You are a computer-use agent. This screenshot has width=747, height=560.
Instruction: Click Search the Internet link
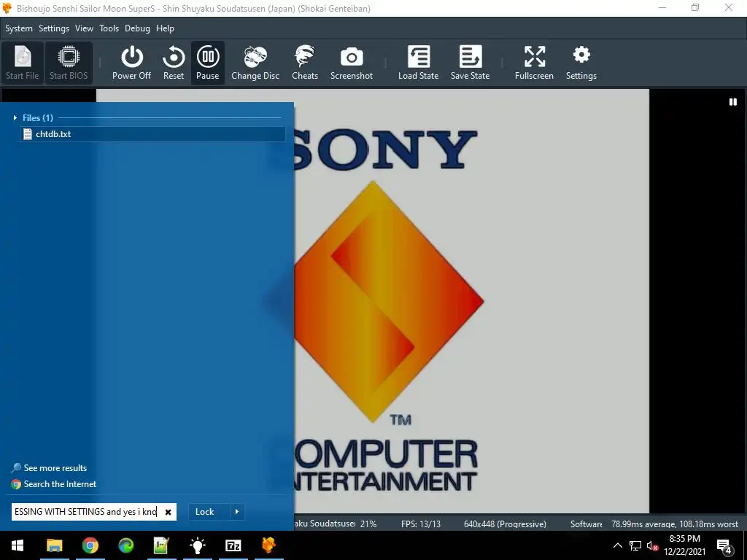click(x=60, y=484)
